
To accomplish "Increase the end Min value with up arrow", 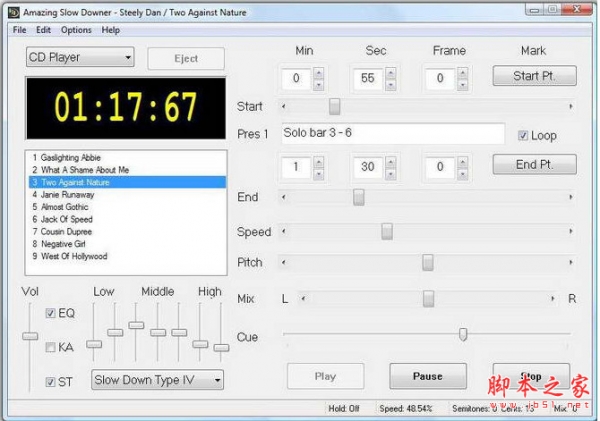I will point(318,162).
